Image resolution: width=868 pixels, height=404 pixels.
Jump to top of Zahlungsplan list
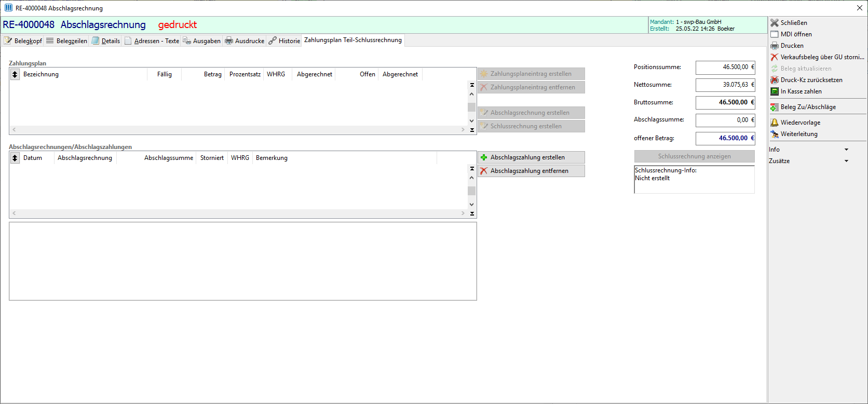click(472, 85)
